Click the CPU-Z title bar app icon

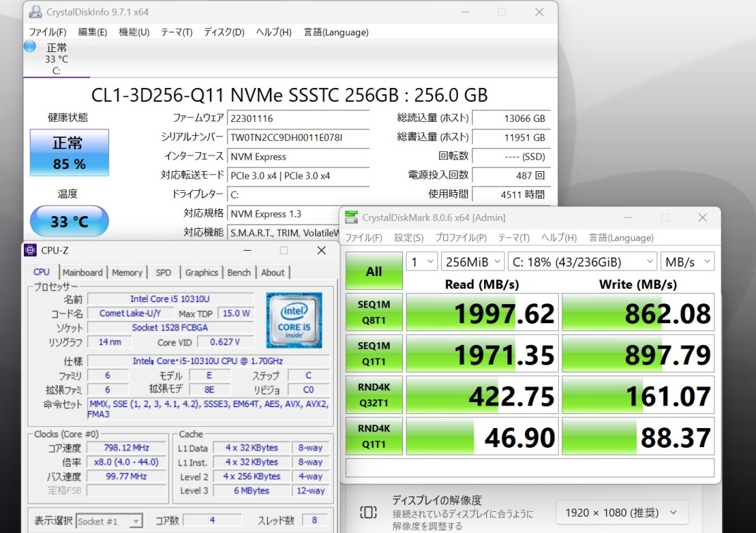click(30, 250)
